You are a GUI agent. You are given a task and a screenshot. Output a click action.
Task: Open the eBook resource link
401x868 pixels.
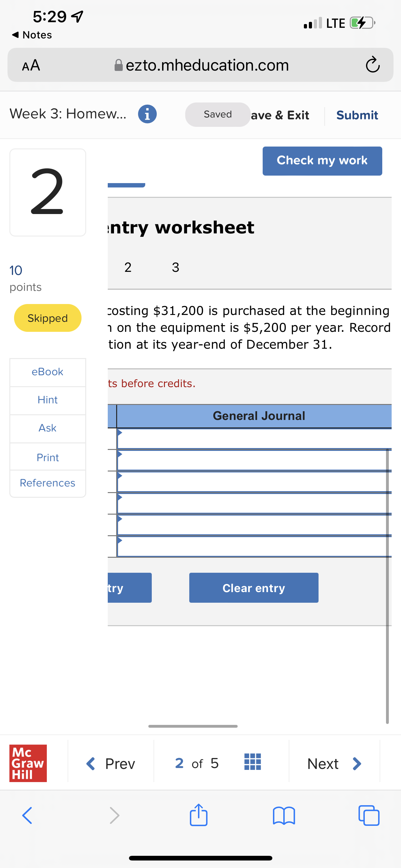[47, 372]
